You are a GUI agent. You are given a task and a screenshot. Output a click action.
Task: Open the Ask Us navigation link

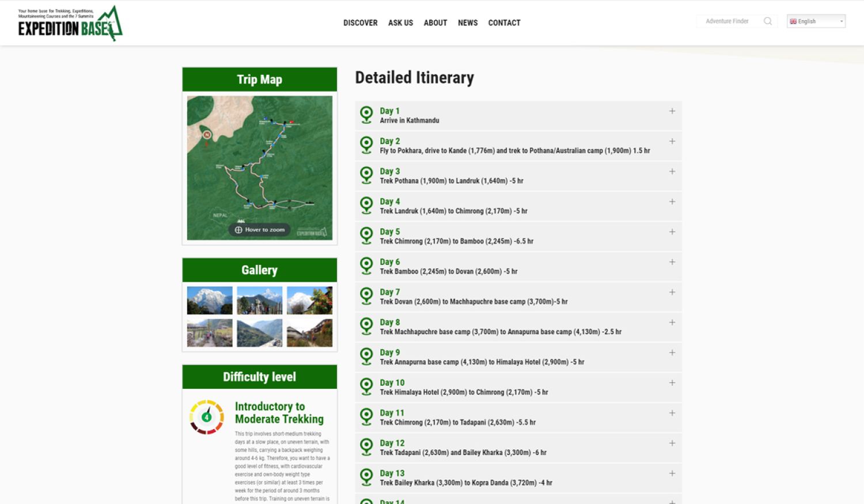tap(400, 23)
